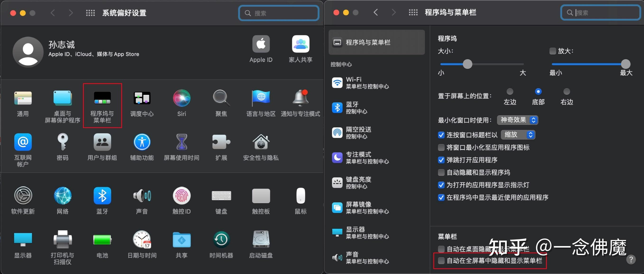Open 软件更新 gear icon
This screenshot has width=644, height=274.
coord(23,196)
